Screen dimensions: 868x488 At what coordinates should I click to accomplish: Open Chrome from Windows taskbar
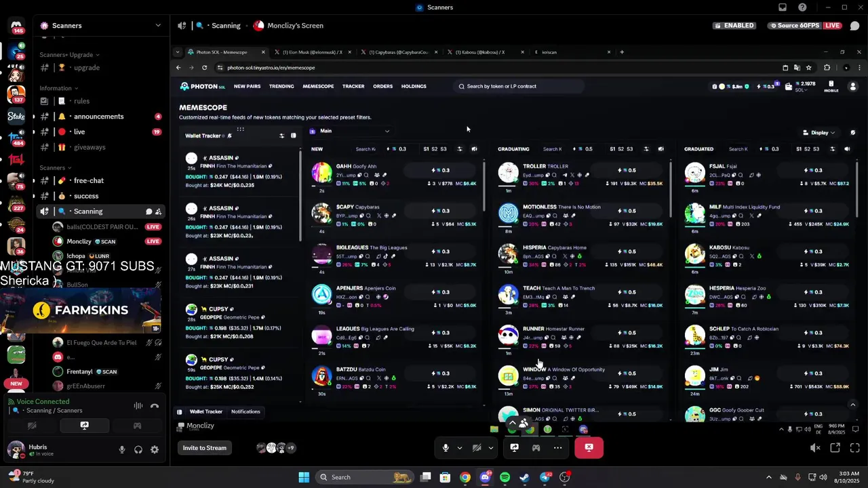coord(465,477)
